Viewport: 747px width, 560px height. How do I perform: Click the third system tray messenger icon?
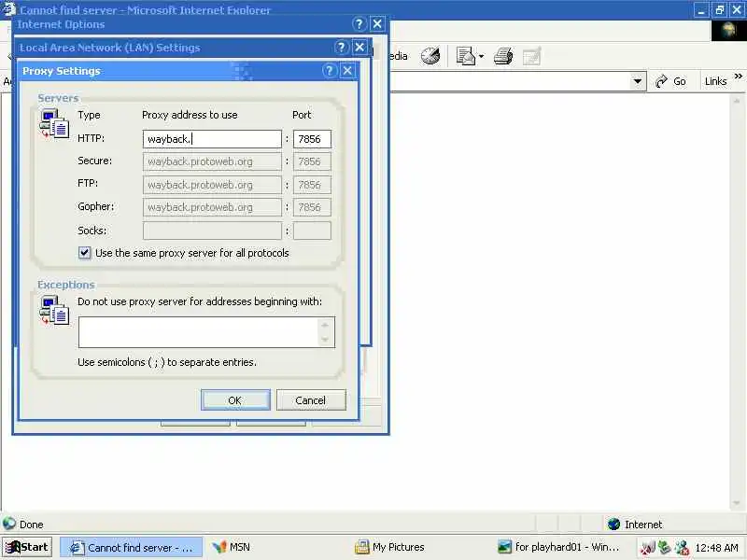pos(682,548)
